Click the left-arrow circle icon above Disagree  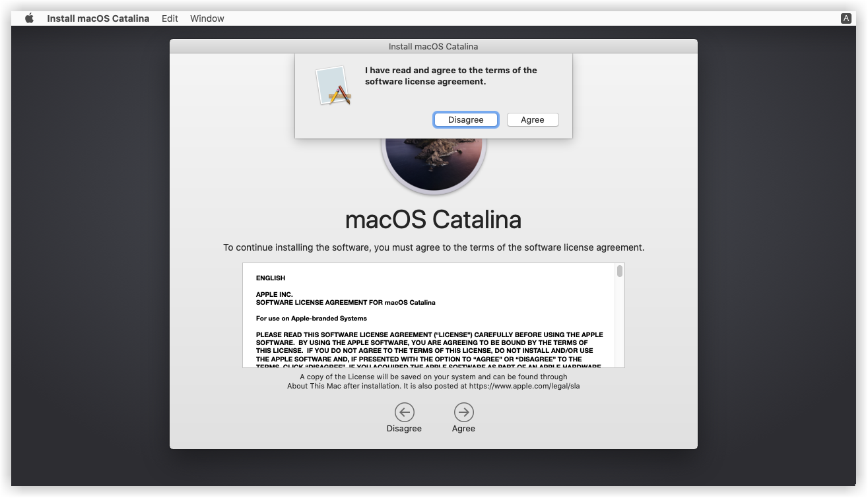[x=404, y=412]
